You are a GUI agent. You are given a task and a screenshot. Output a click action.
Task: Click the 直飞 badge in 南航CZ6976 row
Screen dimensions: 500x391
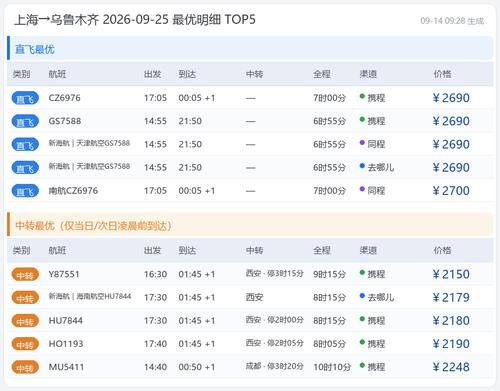tap(25, 191)
